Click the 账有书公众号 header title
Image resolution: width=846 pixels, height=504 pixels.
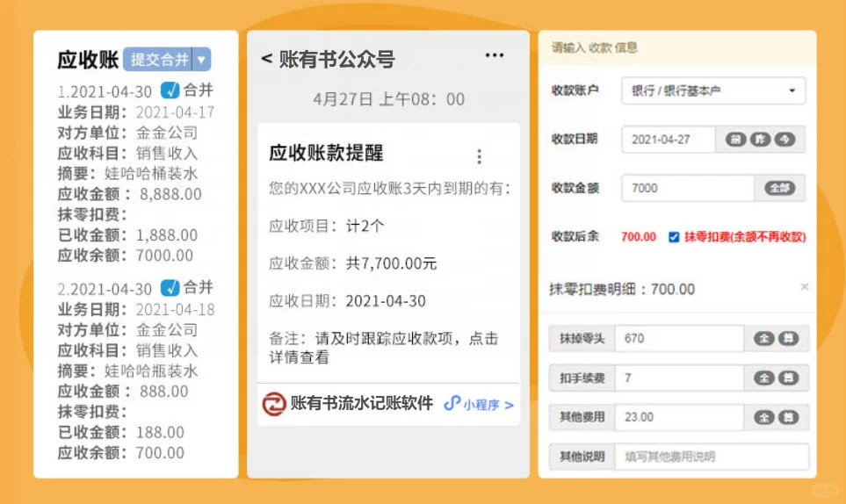pyautogui.click(x=336, y=60)
